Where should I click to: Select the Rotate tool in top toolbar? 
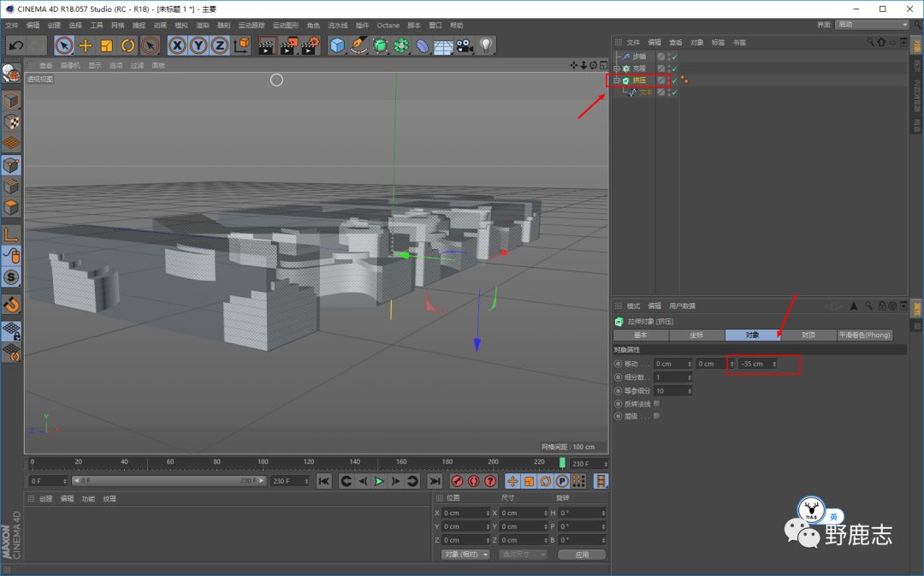point(128,45)
